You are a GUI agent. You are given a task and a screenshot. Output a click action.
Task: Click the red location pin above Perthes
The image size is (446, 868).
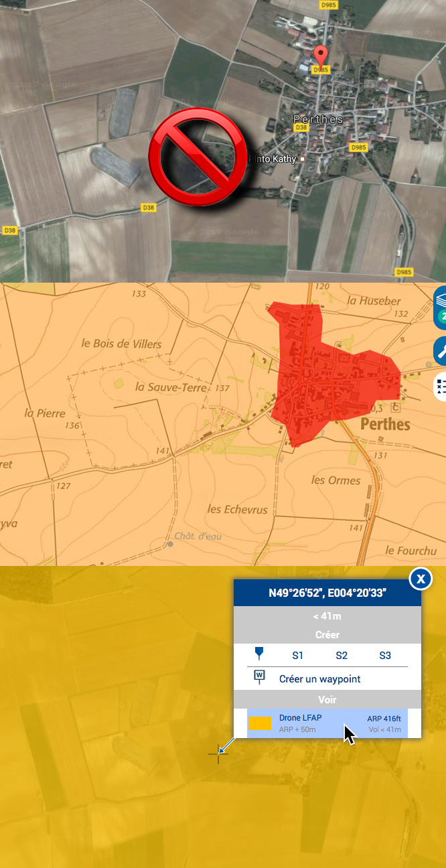tap(321, 55)
